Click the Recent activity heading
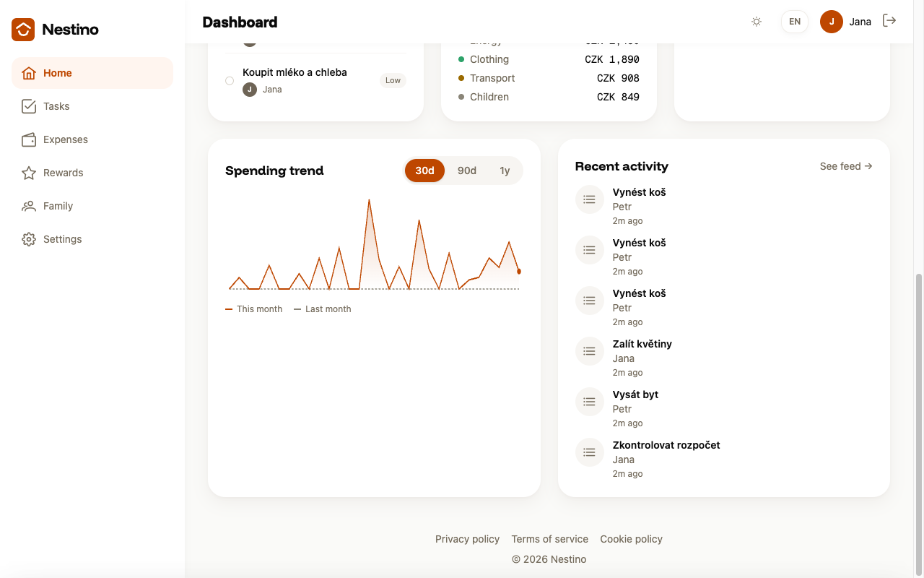The height and width of the screenshot is (578, 924). coord(622,166)
